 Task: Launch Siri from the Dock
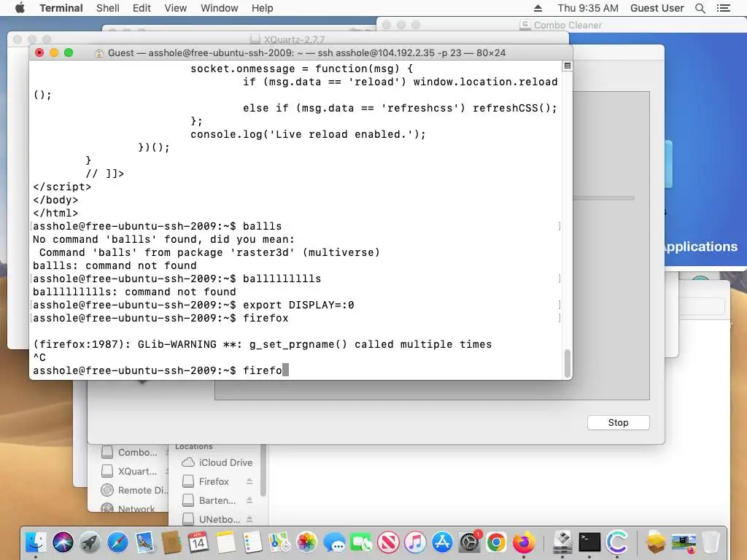coord(63,542)
